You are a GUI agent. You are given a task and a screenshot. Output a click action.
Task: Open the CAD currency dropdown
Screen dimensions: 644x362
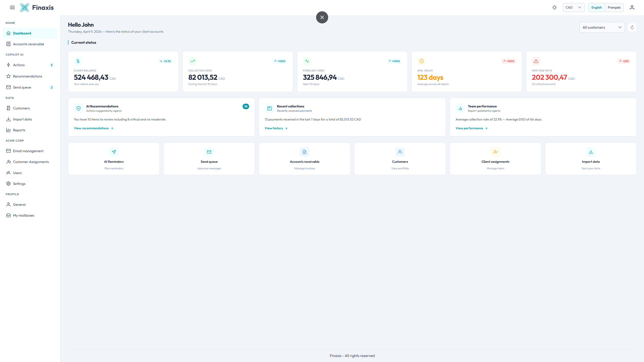tap(573, 8)
